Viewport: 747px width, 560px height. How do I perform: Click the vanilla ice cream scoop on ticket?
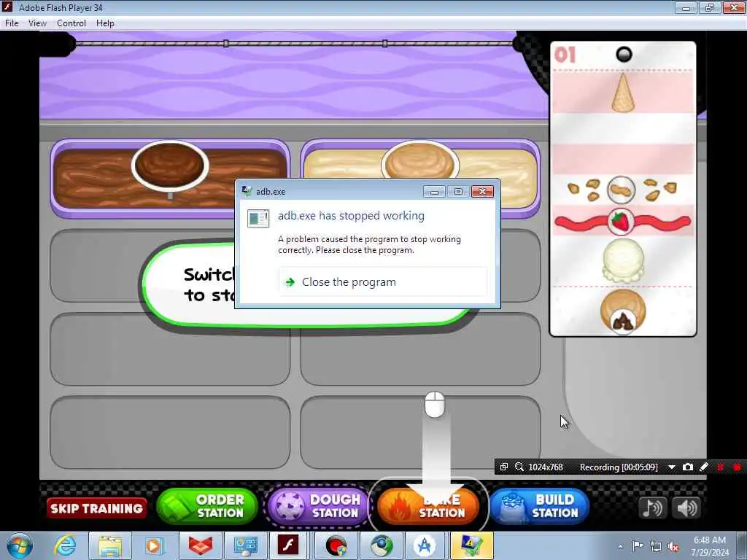(x=623, y=260)
